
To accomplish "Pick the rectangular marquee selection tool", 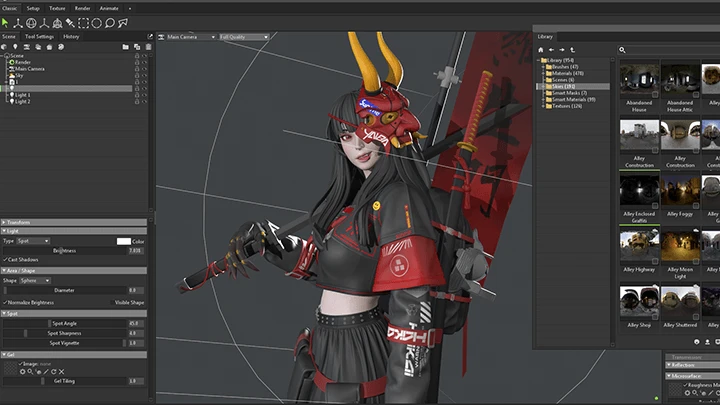I will click(83, 22).
